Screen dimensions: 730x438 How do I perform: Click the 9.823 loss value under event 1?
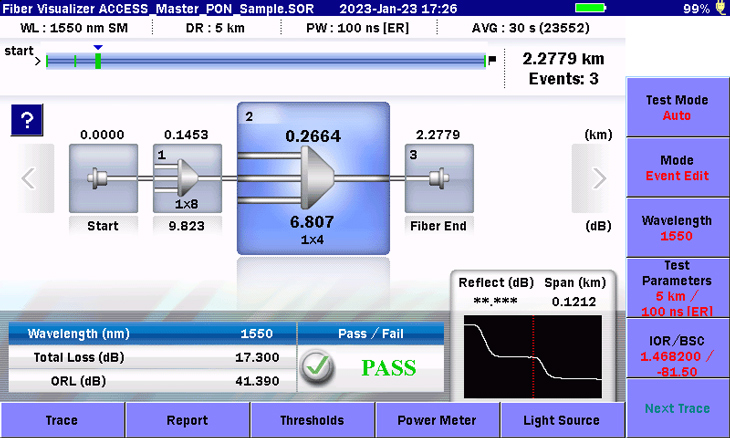click(187, 226)
